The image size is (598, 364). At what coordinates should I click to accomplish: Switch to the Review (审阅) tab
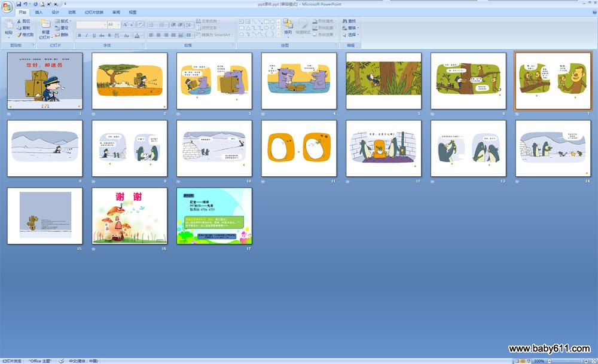[x=117, y=12]
